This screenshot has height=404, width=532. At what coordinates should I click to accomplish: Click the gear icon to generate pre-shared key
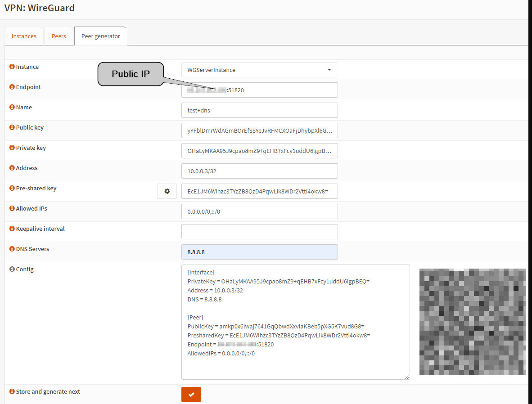[x=167, y=191]
